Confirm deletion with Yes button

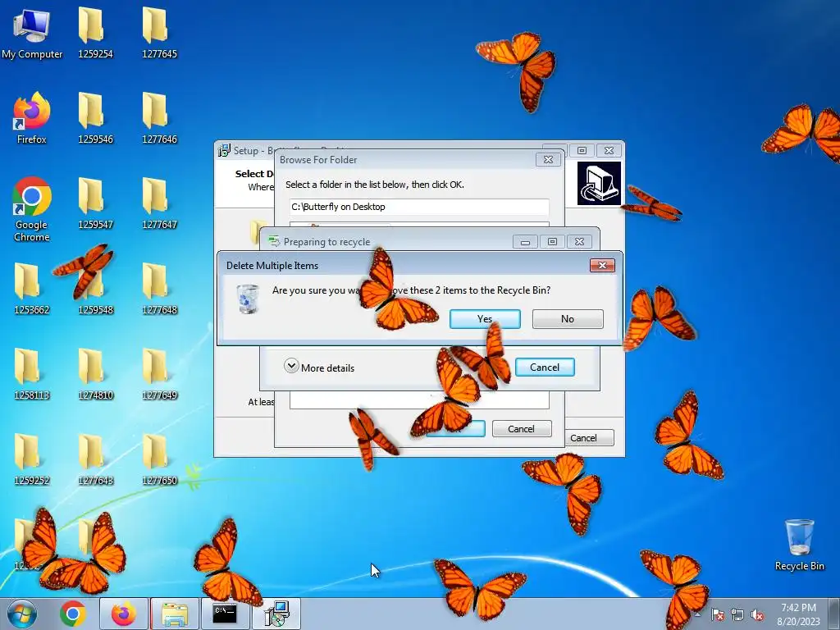485,319
